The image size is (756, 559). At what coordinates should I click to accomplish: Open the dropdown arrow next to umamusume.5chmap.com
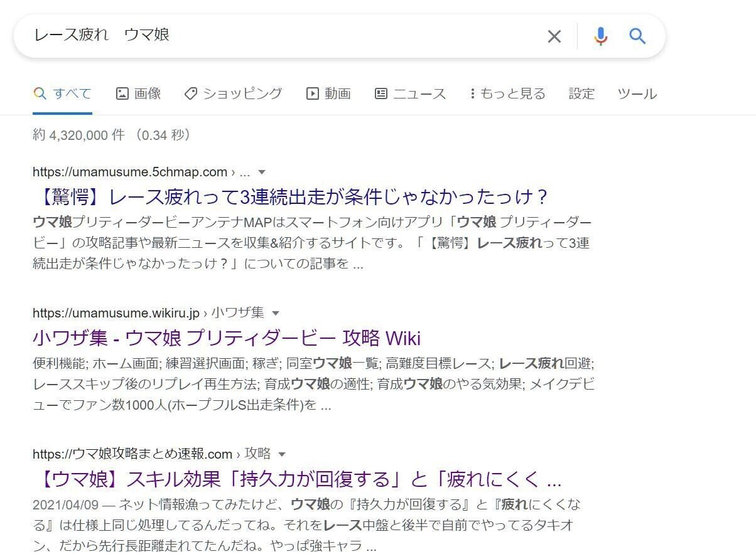(261, 172)
